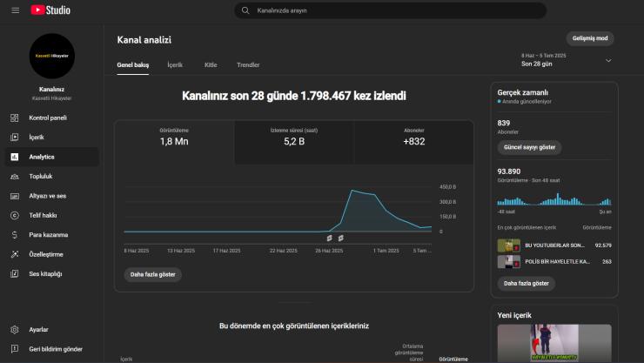Screen dimensions: 644x363
Task: Open the channel avatar Kasvetli Hikayeler
Action: pos(51,56)
